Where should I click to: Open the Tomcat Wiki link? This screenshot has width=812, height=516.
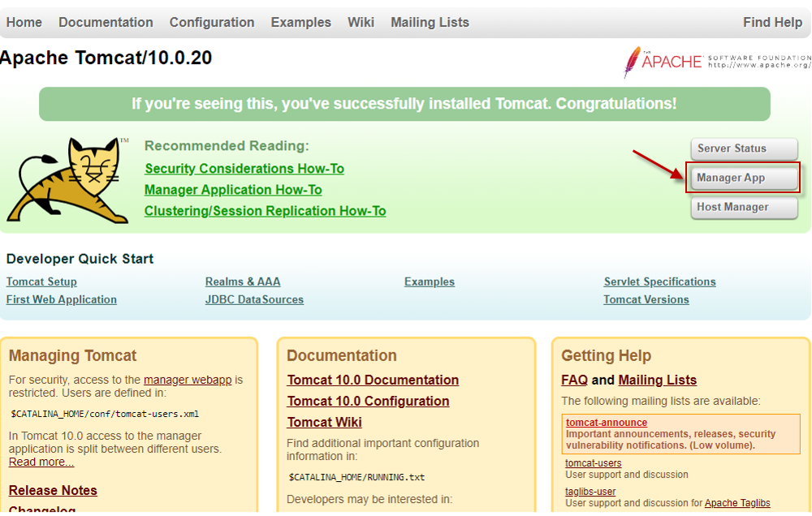pyautogui.click(x=325, y=423)
